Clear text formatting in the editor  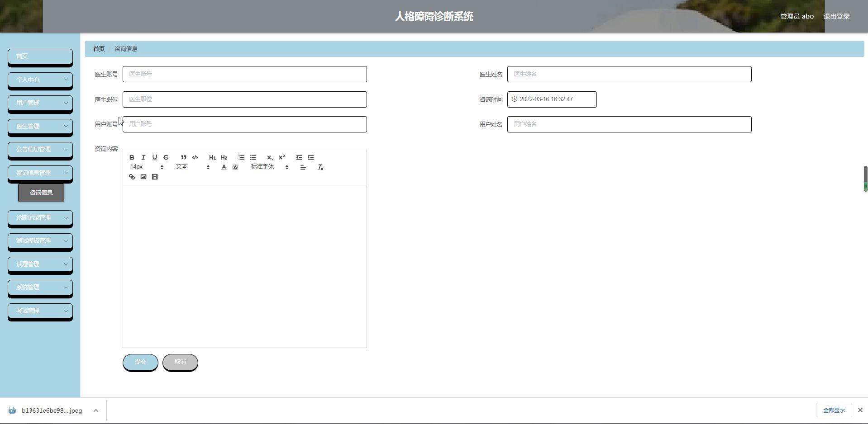[320, 167]
